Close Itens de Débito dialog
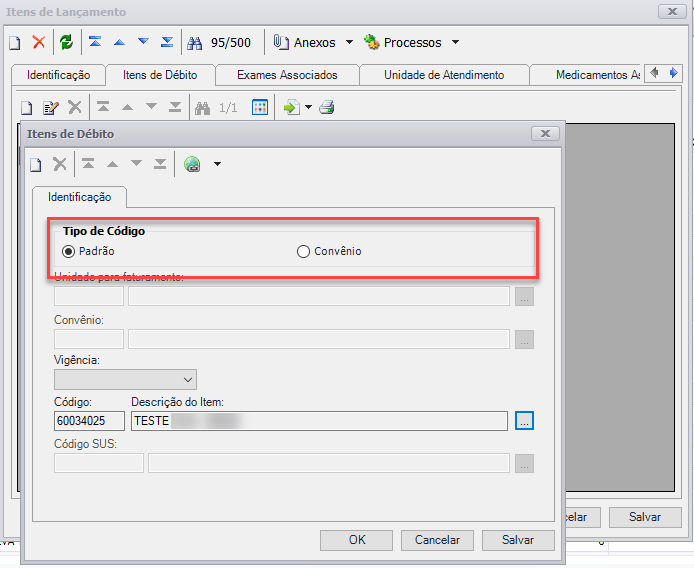The width and height of the screenshot is (694, 568). tap(545, 133)
